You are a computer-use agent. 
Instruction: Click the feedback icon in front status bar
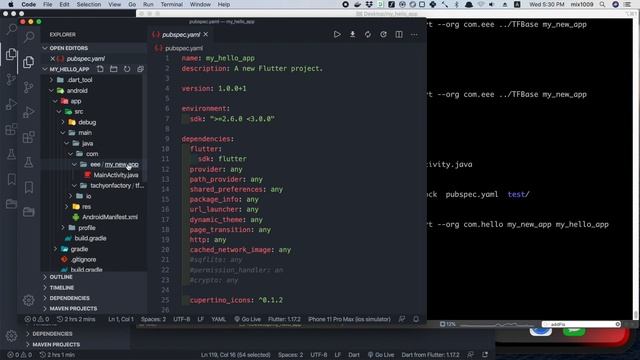[402, 319]
